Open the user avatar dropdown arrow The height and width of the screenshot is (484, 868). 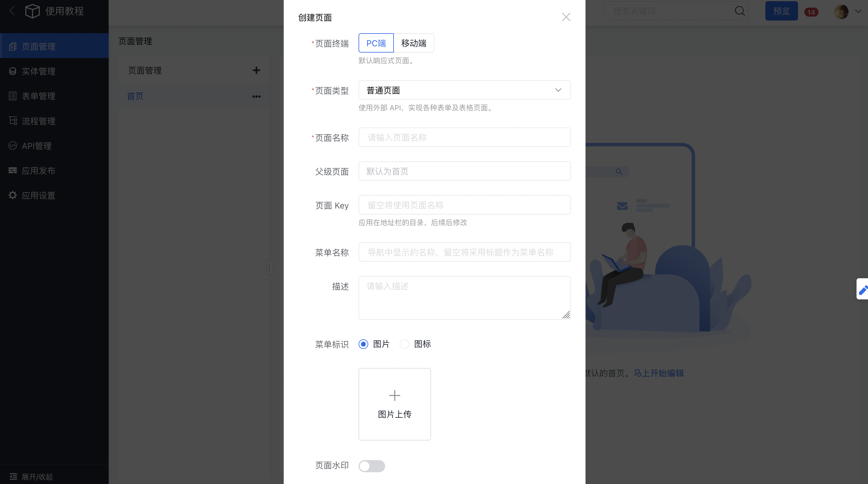coord(858,11)
